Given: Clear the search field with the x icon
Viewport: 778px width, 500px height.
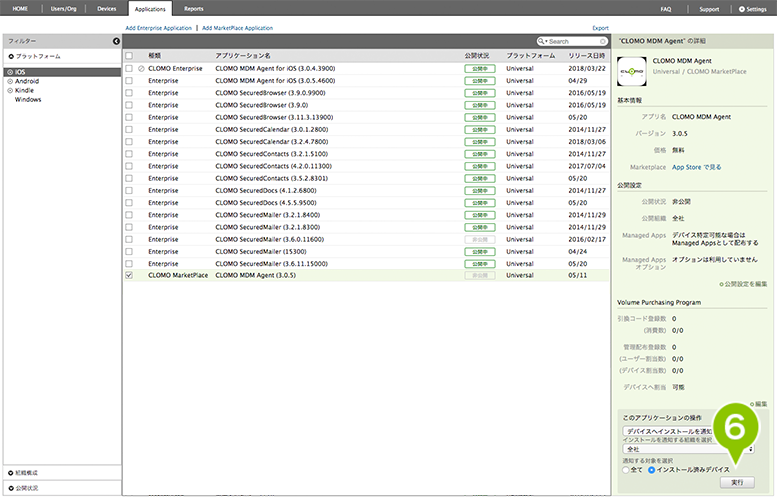Looking at the screenshot, I should 602,41.
